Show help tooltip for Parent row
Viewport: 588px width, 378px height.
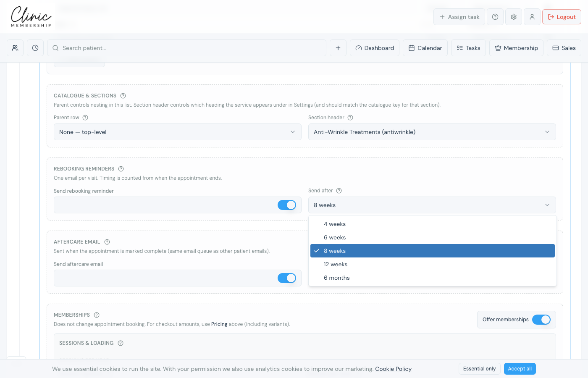pyautogui.click(x=85, y=118)
